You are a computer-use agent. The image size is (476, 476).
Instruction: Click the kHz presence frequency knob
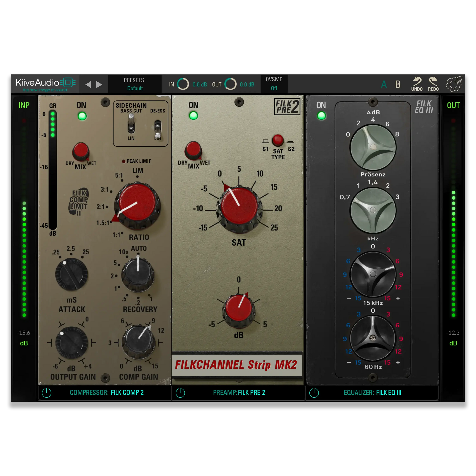[373, 210]
